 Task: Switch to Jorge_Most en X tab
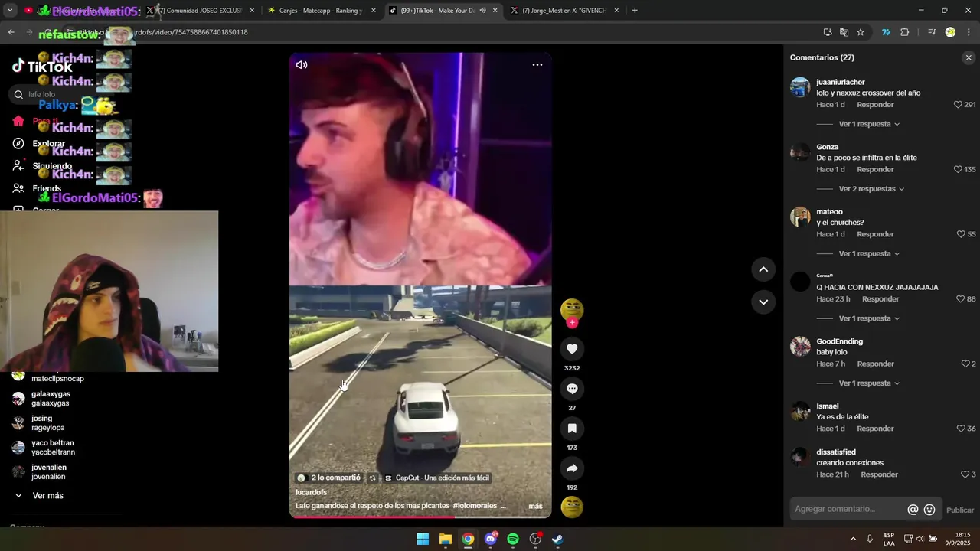[x=565, y=11]
